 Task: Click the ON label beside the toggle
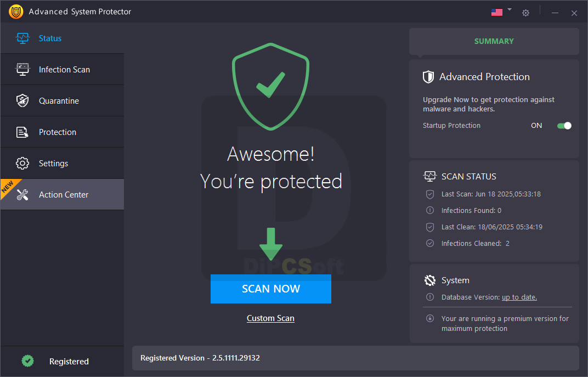click(536, 126)
